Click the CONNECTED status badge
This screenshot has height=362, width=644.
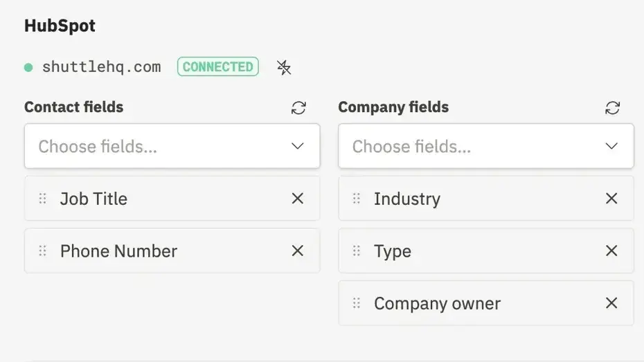coord(217,67)
